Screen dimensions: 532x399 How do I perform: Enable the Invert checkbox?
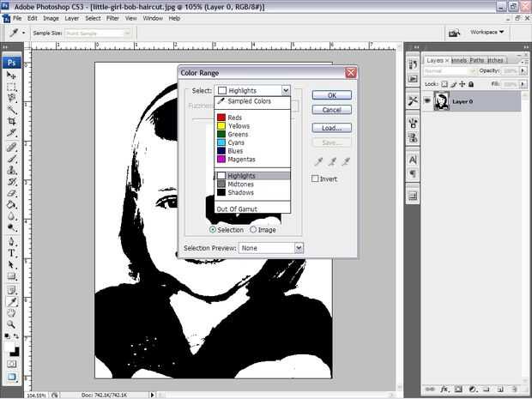tap(315, 178)
